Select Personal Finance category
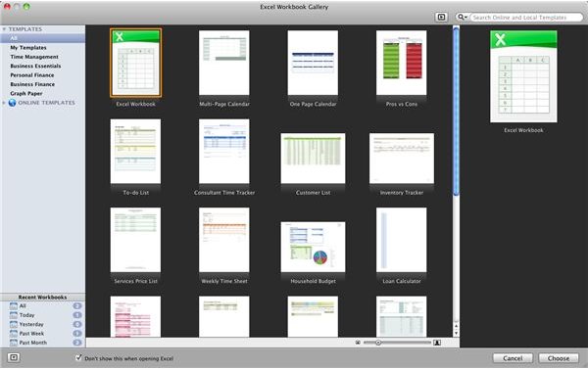 coord(32,75)
